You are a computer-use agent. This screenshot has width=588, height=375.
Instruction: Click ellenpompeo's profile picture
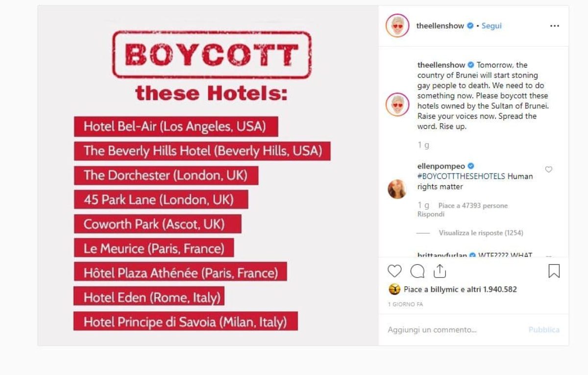click(397, 189)
